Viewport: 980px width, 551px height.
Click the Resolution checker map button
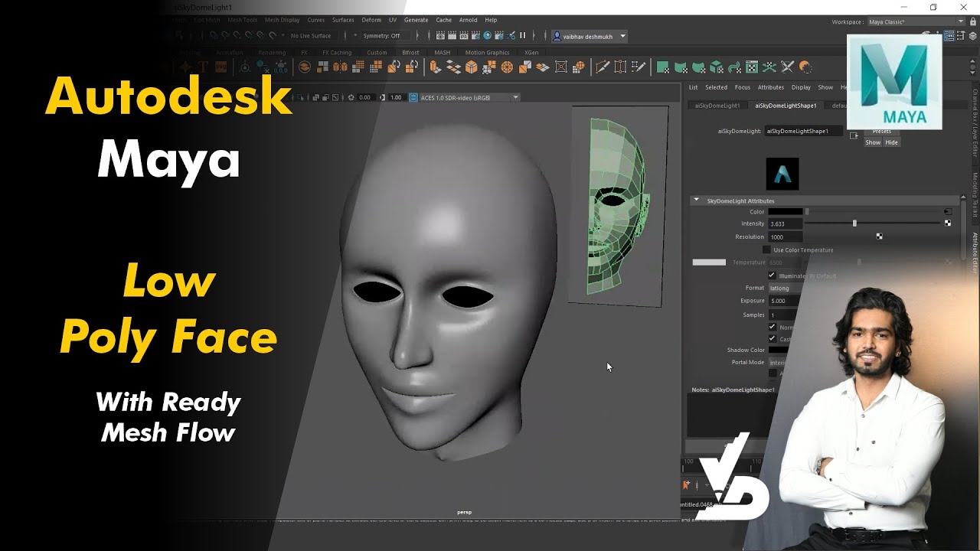879,236
